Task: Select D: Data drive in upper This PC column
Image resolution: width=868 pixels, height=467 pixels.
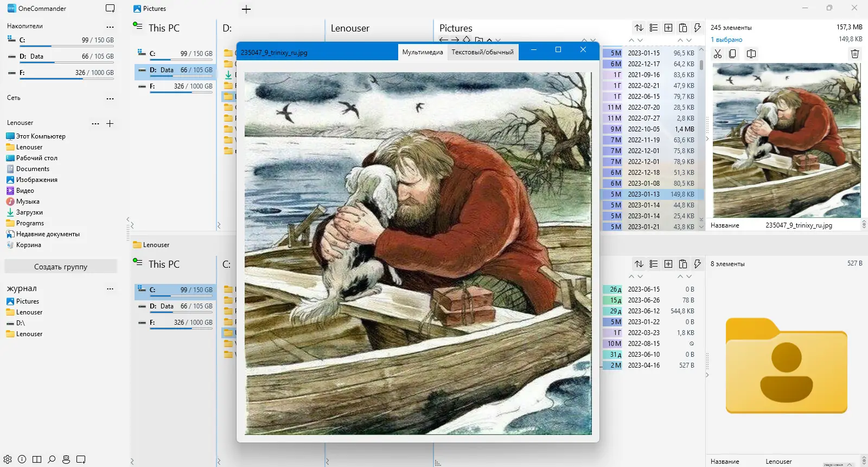Action: 175,71
